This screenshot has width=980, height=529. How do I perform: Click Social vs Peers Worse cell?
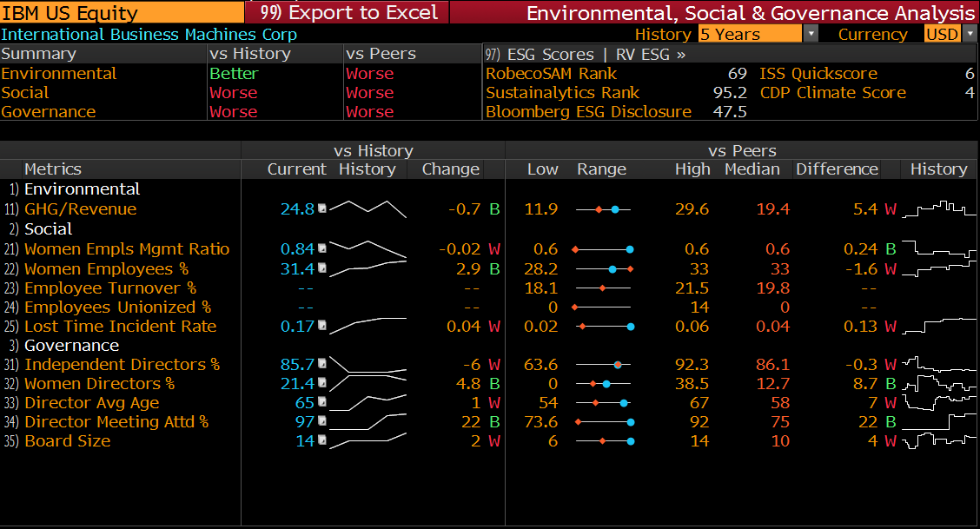coord(370,92)
